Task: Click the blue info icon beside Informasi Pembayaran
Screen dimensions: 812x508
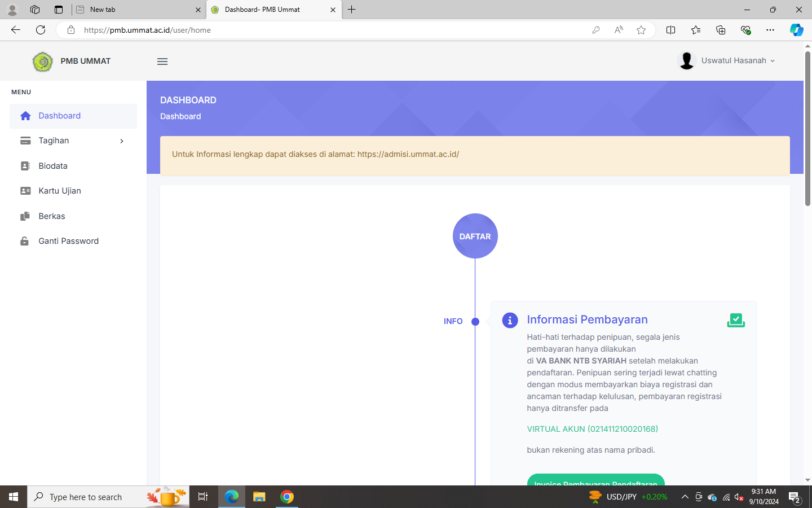Action: pyautogui.click(x=510, y=320)
